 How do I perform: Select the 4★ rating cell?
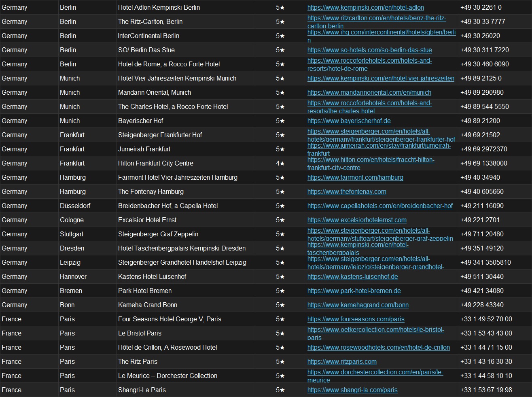tap(280, 163)
